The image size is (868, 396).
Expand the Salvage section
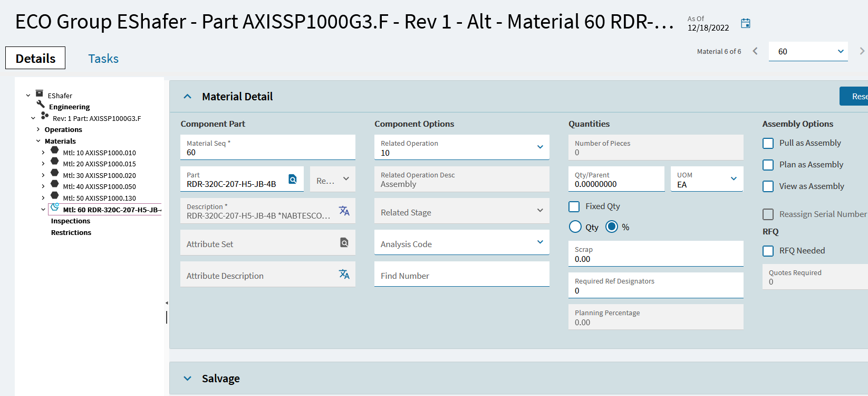(x=187, y=379)
